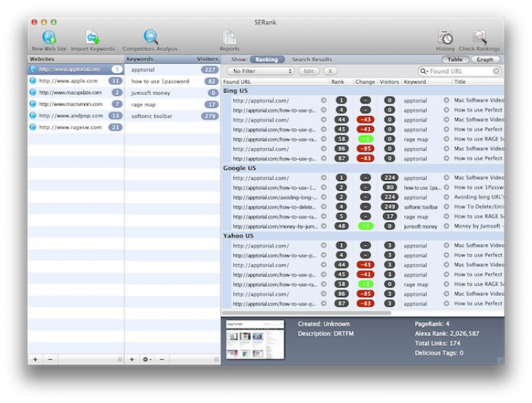Click the Websites panel header
The height and width of the screenshot is (403, 532).
76,59
